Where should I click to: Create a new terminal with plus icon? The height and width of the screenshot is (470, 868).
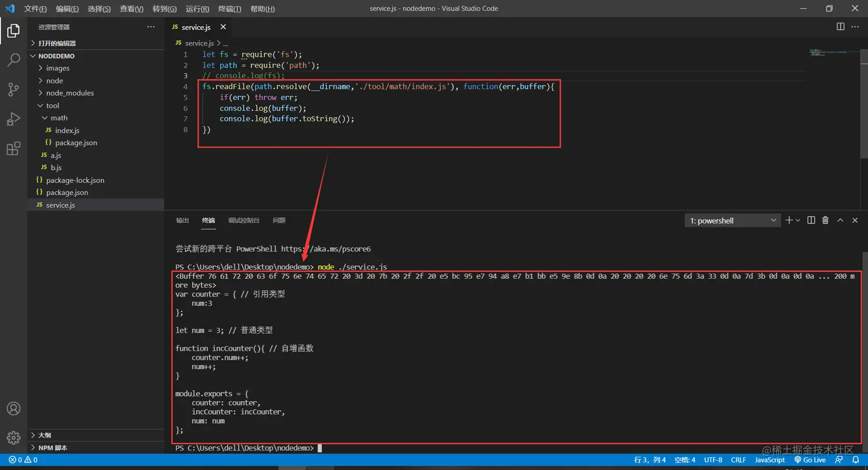click(789, 220)
